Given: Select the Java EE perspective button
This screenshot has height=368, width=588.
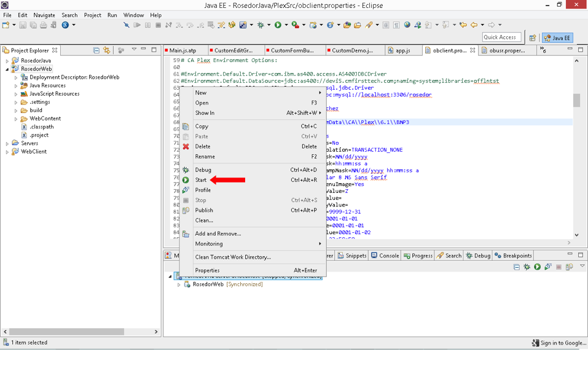Looking at the screenshot, I should 557,37.
